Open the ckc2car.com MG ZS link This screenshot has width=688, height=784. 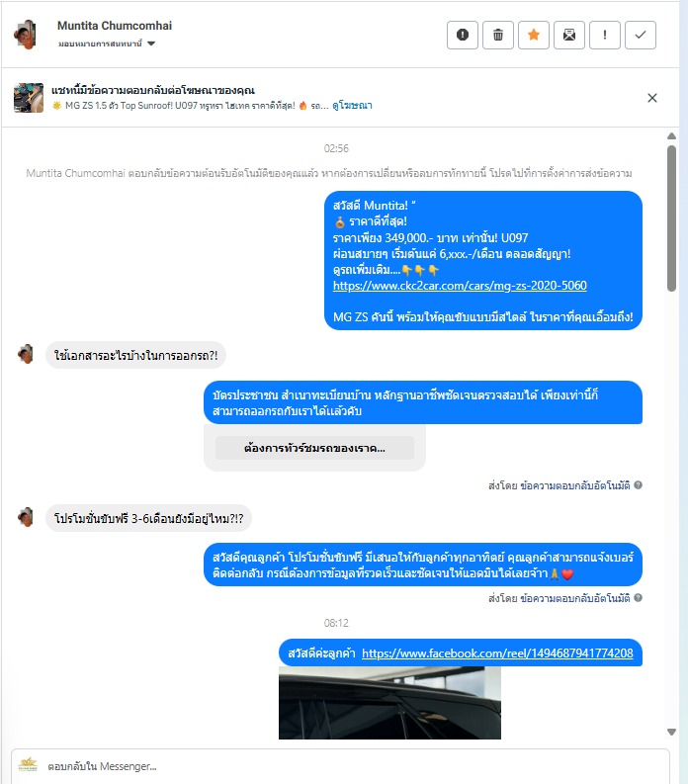click(460, 286)
